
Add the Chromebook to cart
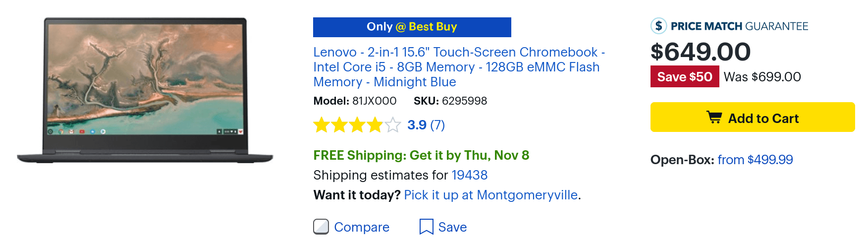(753, 117)
